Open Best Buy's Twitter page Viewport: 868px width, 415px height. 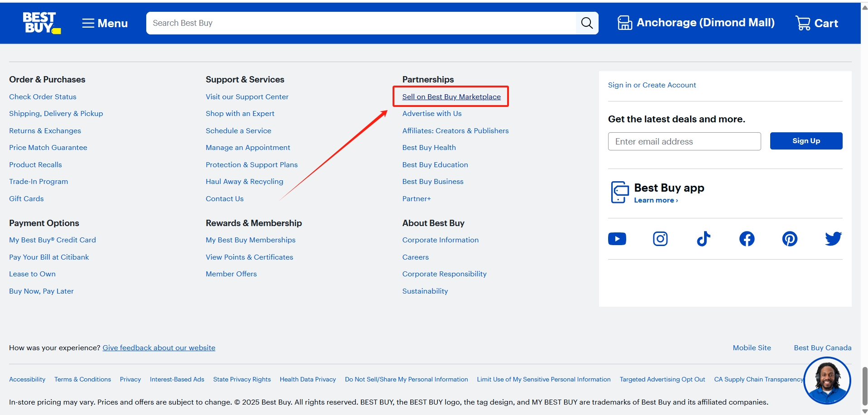pos(833,239)
